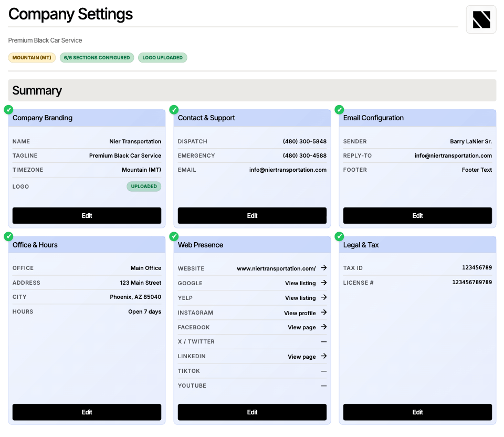Viewport: 504px width, 437px height.
Task: Click the green checkmark on Email Configuration card
Action: pyautogui.click(x=339, y=110)
